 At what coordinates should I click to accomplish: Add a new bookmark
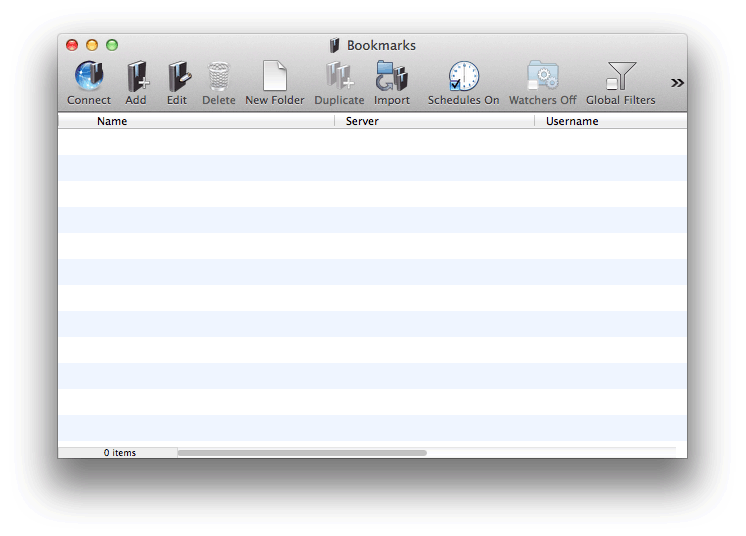point(136,77)
